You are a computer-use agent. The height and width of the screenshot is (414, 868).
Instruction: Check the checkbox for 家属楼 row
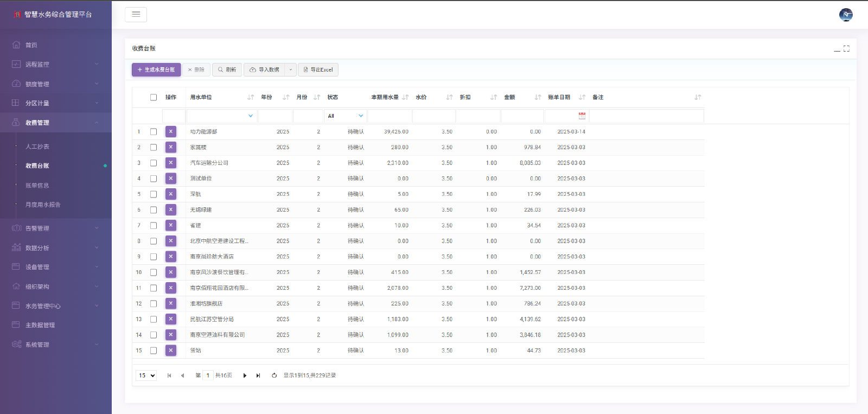pyautogui.click(x=154, y=148)
